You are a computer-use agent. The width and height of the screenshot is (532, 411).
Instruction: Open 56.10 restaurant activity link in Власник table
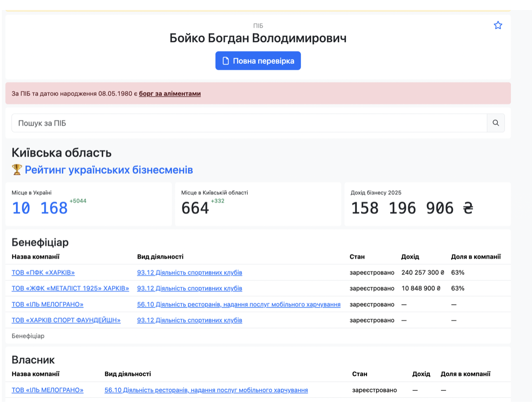pos(206,390)
